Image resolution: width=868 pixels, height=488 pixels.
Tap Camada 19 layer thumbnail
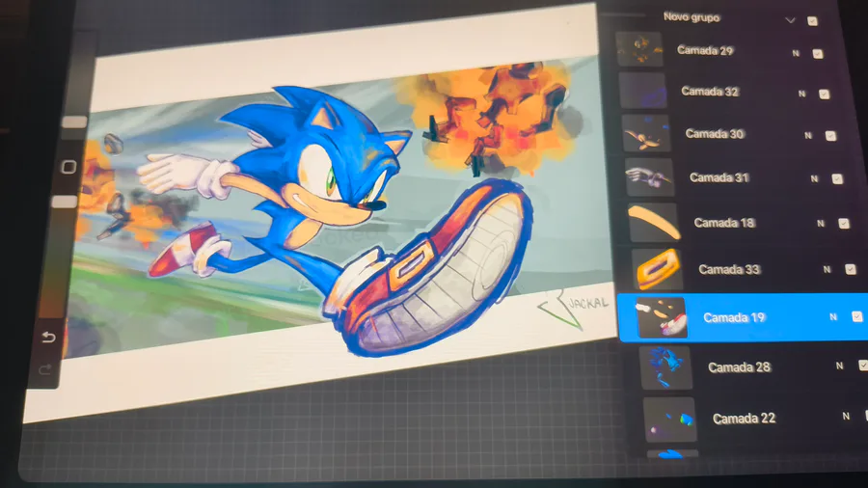pyautogui.click(x=662, y=317)
